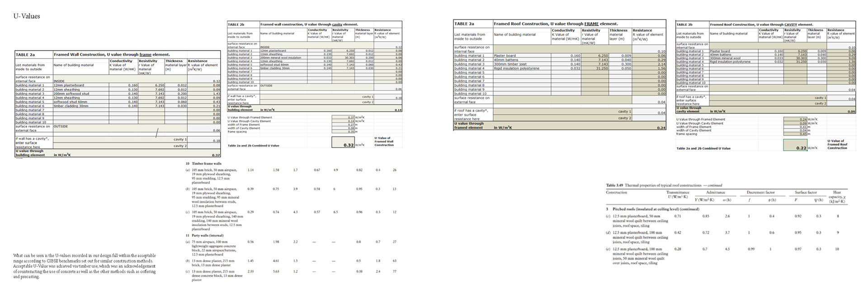The image size is (868, 307).
Task: Click the "U-Value of Framed Roof Construction" label
Action: [x=837, y=144]
